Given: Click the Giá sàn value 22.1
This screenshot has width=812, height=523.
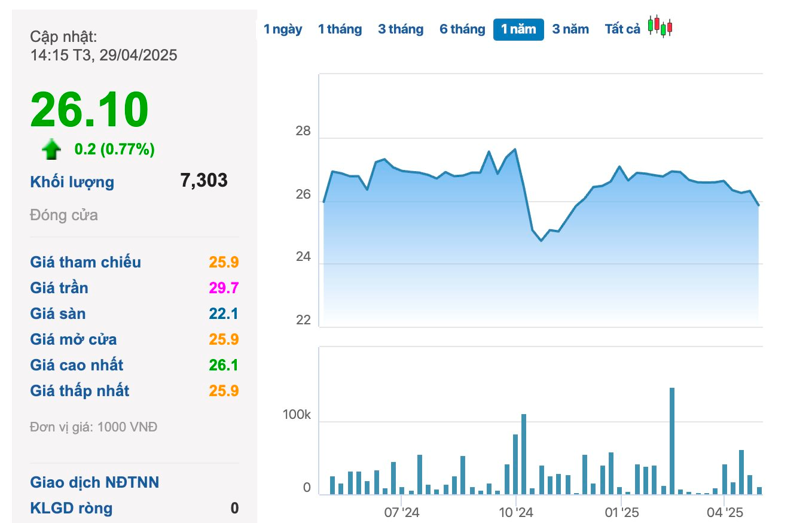Looking at the screenshot, I should click(x=224, y=314).
